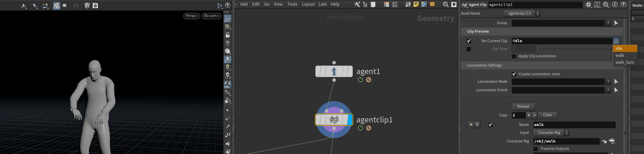Uncheck the Set Current Clip checkbox
The width and height of the screenshot is (644, 154).
pyautogui.click(x=469, y=41)
